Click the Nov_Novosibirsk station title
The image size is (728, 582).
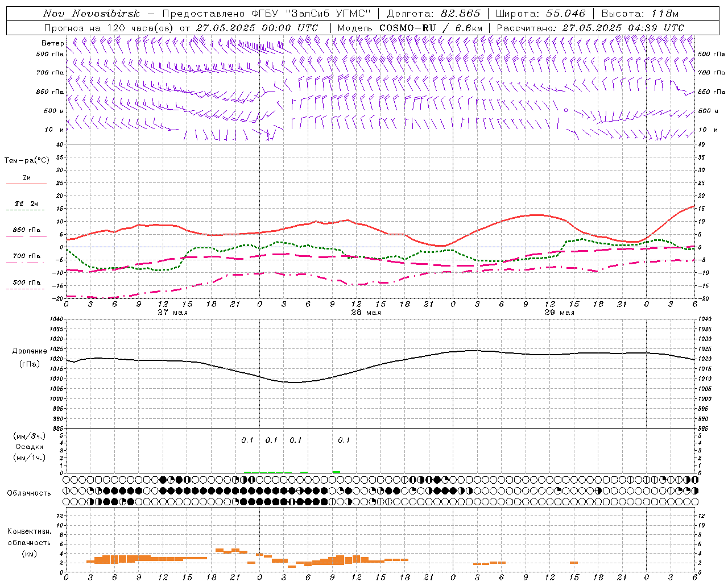point(92,14)
